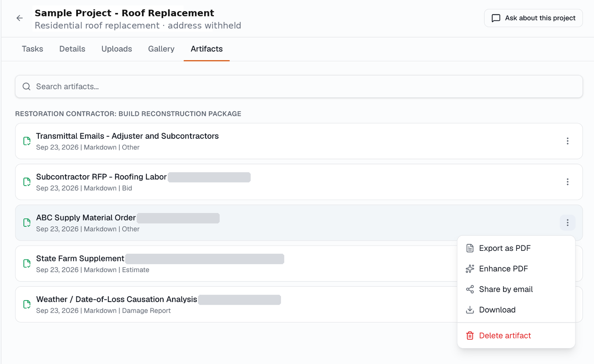Click the Sample Project - Roof Replacement title

(124, 13)
